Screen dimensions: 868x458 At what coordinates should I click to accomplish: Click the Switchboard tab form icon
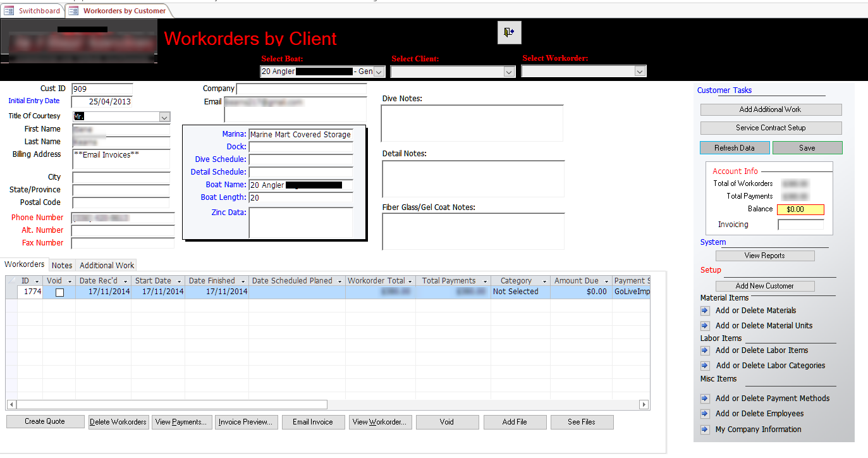9,11
